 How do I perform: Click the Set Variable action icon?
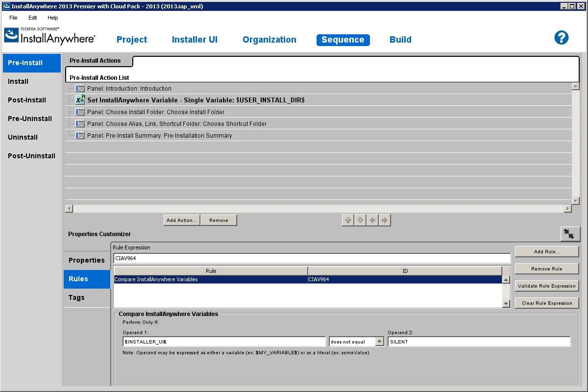coord(80,100)
